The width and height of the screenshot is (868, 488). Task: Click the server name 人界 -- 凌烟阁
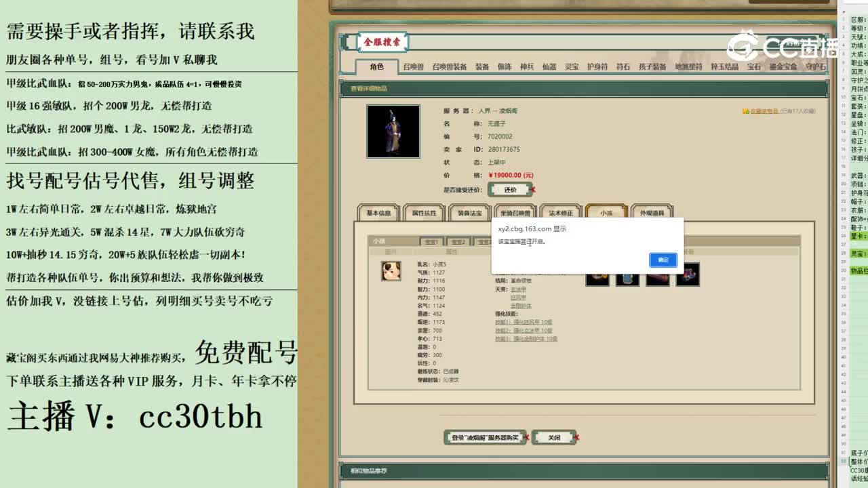tap(498, 110)
